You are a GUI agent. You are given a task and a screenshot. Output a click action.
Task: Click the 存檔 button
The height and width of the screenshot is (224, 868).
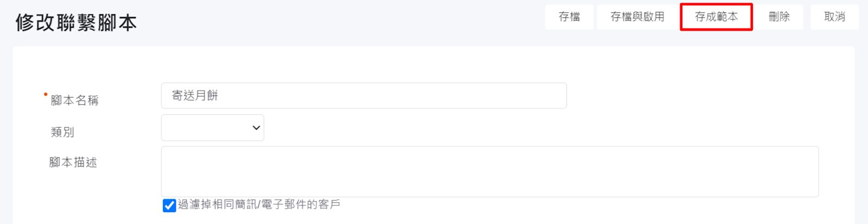coord(569,17)
